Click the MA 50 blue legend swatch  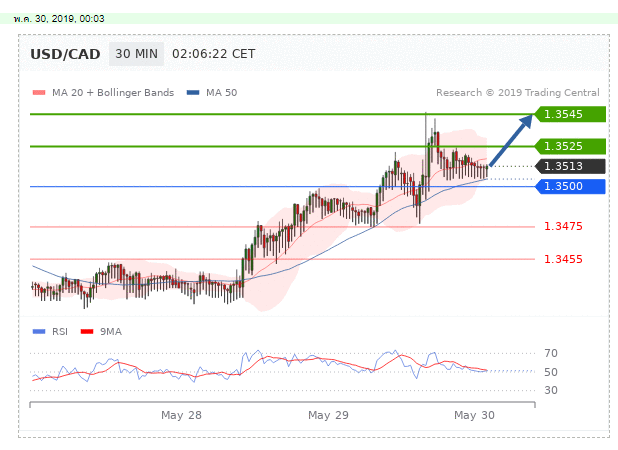click(193, 93)
